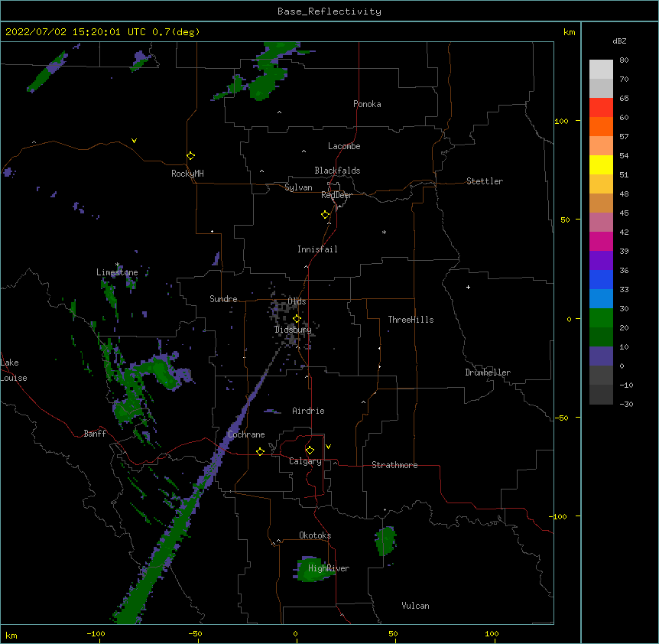Image resolution: width=659 pixels, height=644 pixels.
Task: Click the Base_Reflectivity title
Action: [329, 11]
